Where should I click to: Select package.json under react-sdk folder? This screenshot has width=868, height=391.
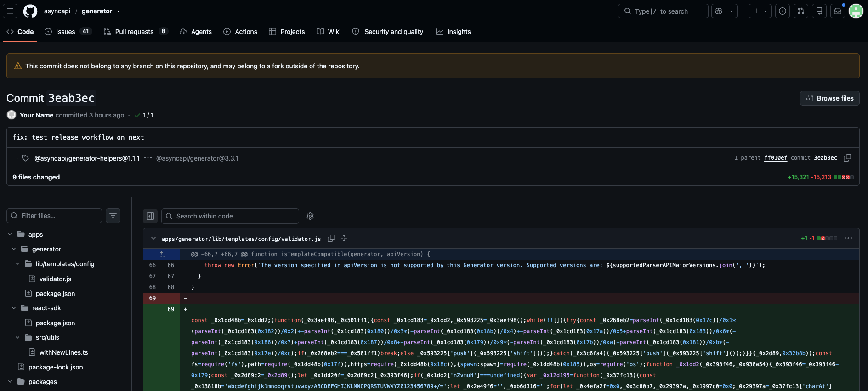pyautogui.click(x=55, y=323)
